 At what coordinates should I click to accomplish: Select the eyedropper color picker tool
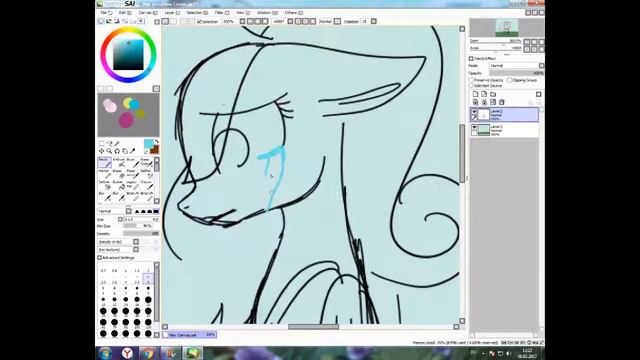click(133, 151)
